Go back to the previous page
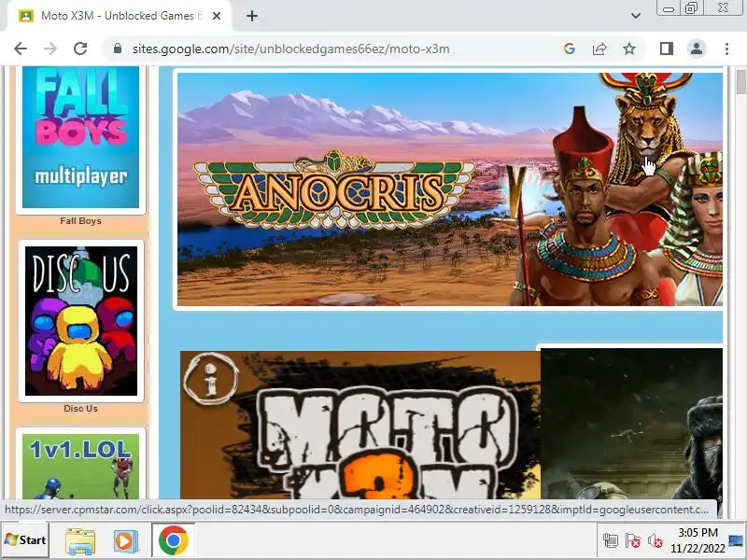The height and width of the screenshot is (560, 747). (x=21, y=49)
